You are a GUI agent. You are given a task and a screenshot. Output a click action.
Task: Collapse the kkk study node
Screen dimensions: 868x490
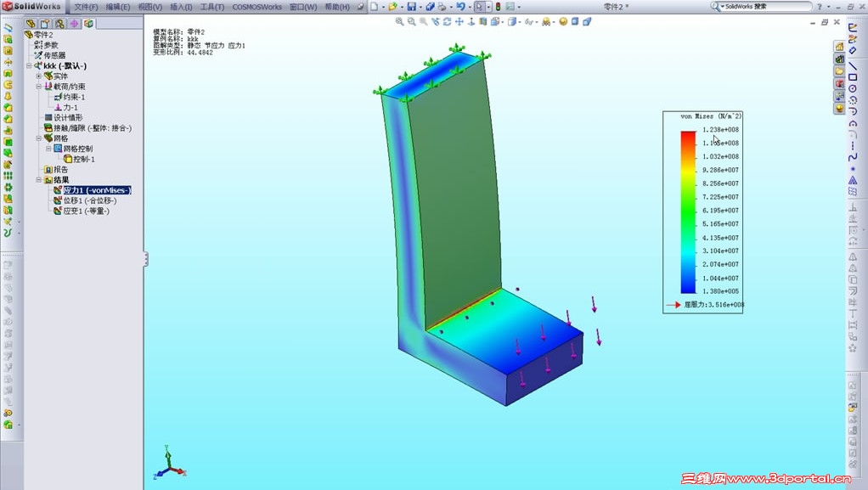click(29, 66)
